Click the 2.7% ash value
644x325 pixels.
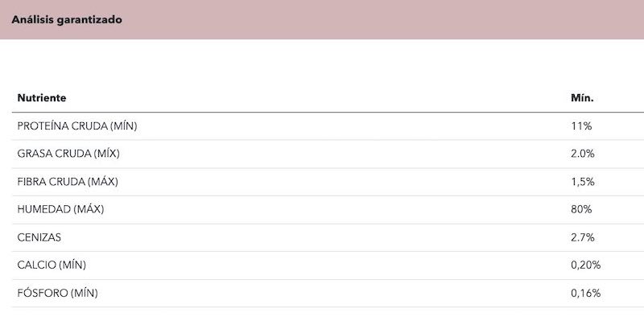coord(582,237)
